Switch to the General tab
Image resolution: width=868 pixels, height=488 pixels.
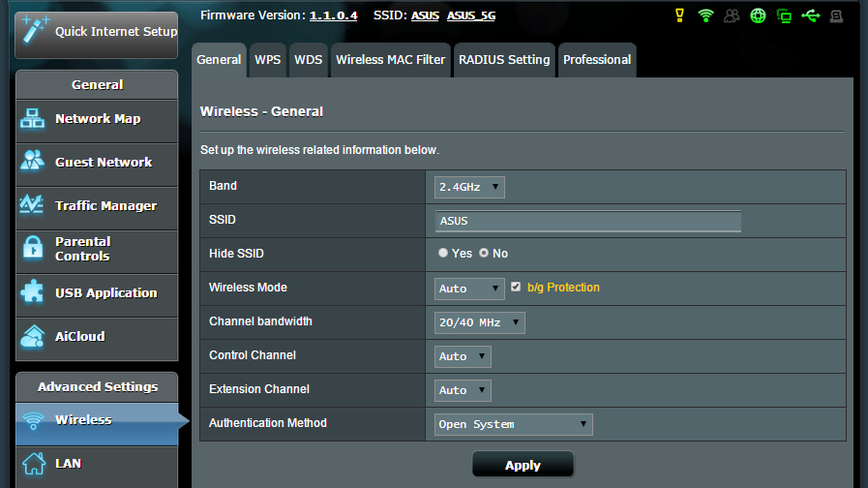[x=219, y=60]
